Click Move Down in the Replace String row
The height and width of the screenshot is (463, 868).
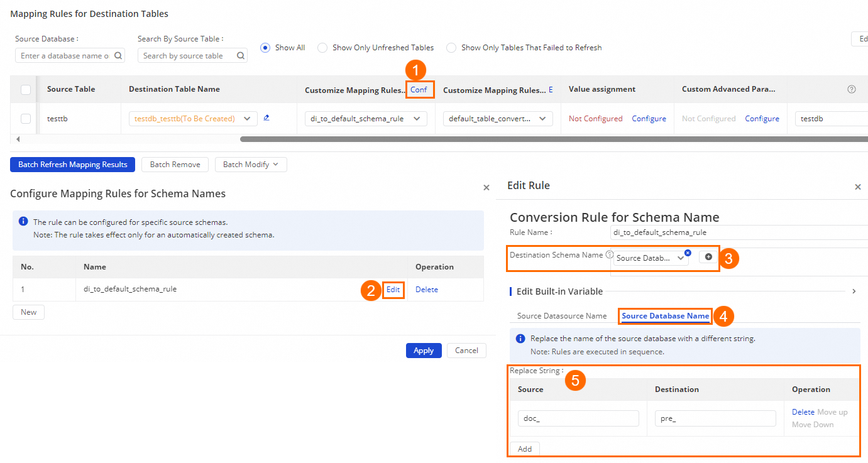coord(813,425)
